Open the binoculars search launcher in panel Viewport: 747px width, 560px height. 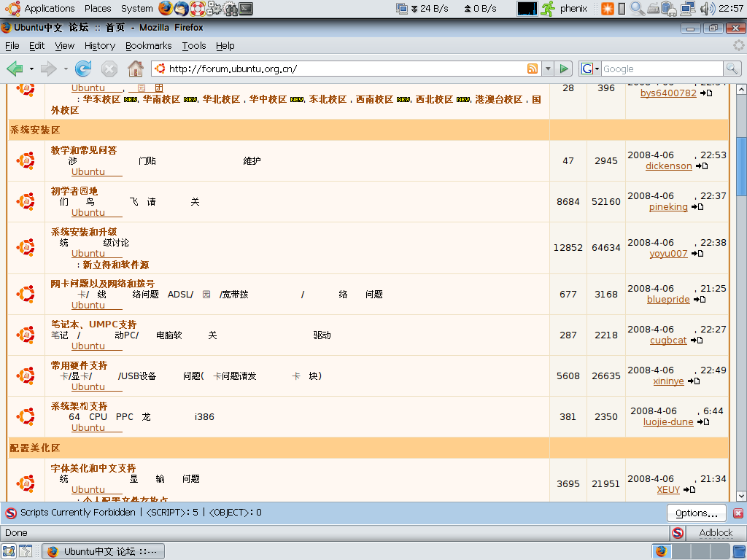pos(230,8)
